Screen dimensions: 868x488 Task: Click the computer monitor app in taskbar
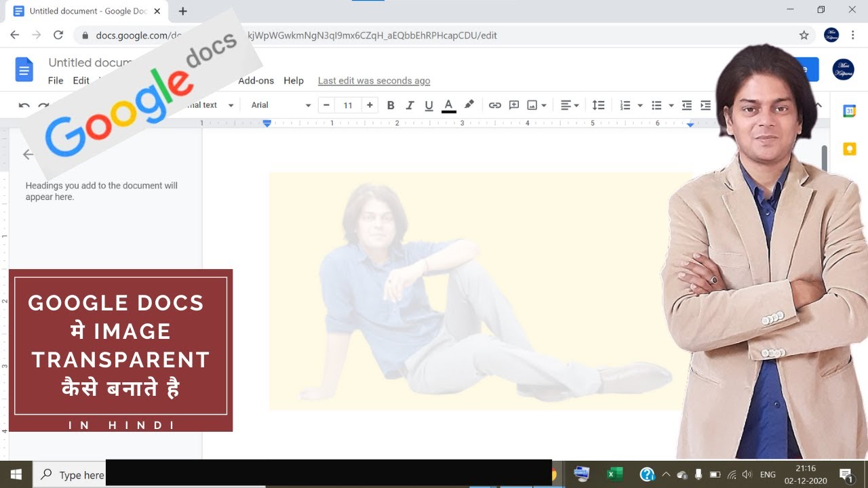coord(582,474)
